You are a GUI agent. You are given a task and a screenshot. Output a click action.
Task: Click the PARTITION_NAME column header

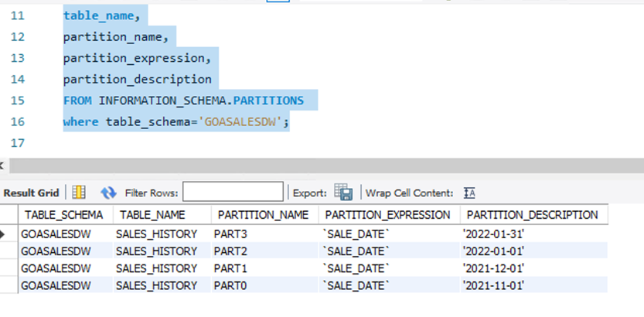tap(263, 215)
